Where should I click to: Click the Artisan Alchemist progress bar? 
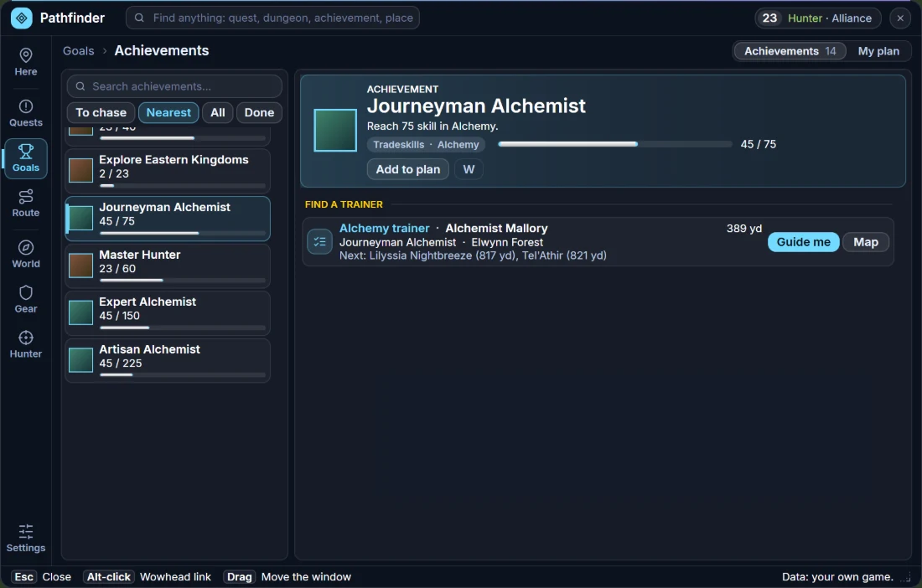[x=183, y=374]
